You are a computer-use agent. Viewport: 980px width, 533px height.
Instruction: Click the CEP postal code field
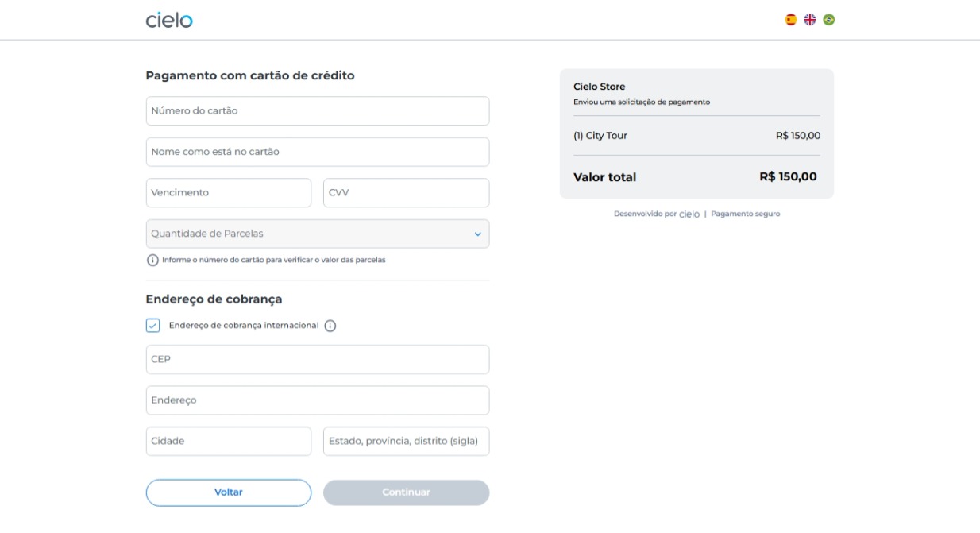click(317, 359)
